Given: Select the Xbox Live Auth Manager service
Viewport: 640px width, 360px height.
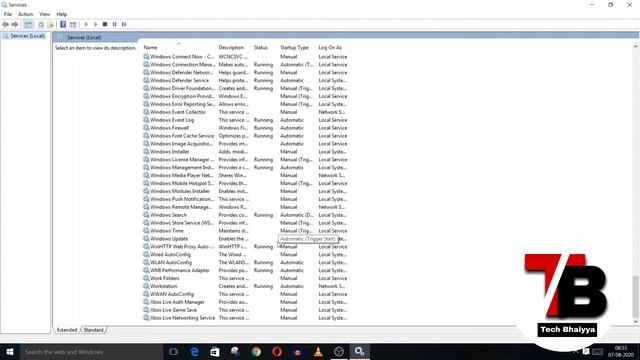Looking at the screenshot, I should coord(245,302).
